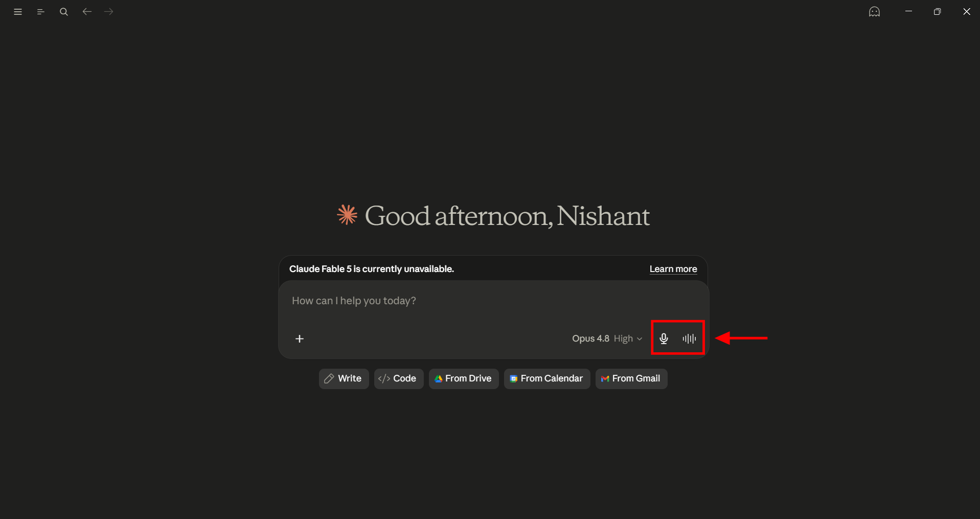Click the Learn more link
This screenshot has height=519, width=980.
pos(673,269)
